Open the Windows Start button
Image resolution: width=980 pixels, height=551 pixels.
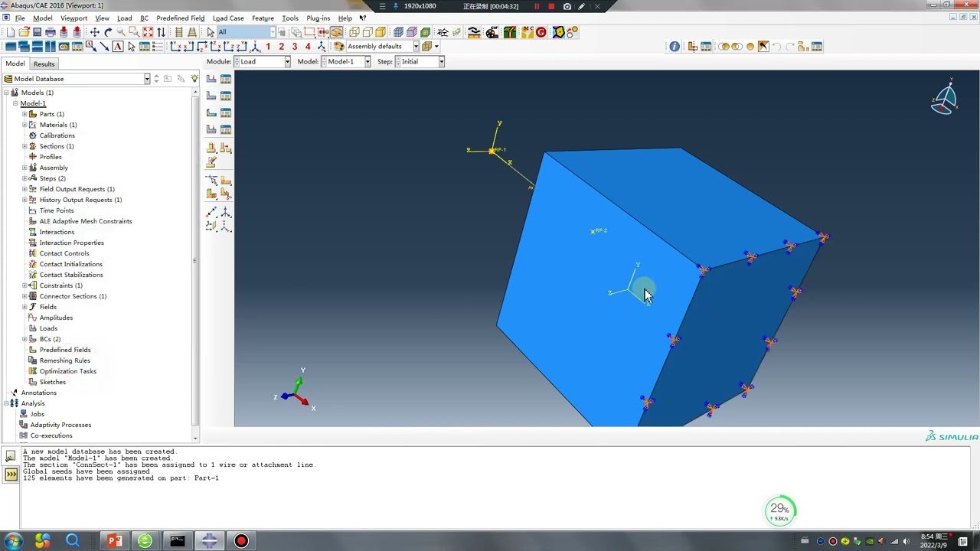(14, 541)
